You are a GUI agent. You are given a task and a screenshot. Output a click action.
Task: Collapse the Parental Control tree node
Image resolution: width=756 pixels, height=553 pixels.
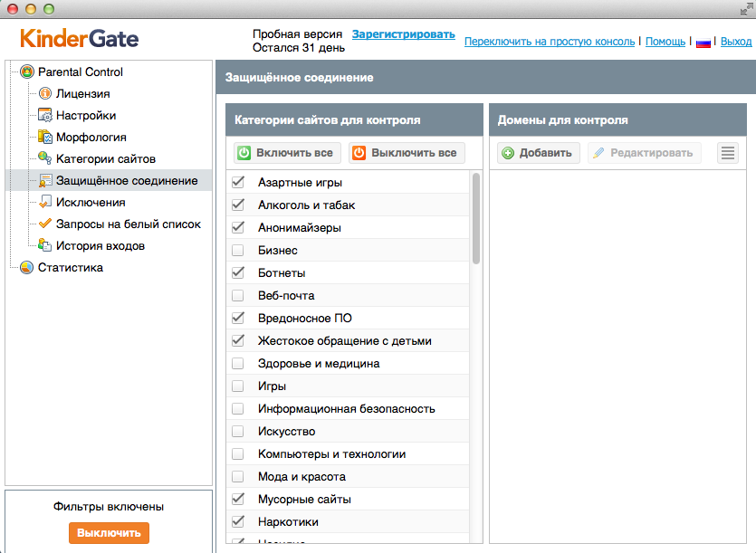[x=10, y=72]
